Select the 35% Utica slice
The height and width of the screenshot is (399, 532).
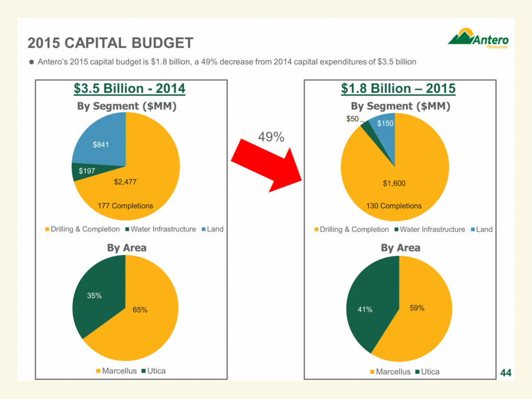96,297
